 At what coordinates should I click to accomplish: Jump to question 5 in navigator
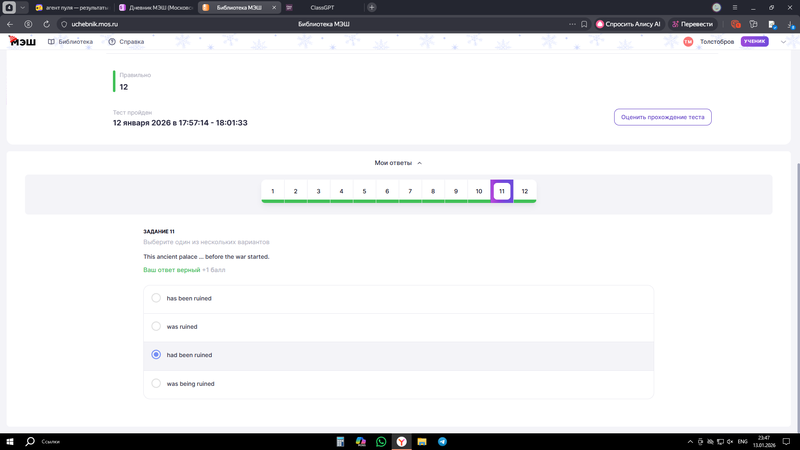(364, 191)
